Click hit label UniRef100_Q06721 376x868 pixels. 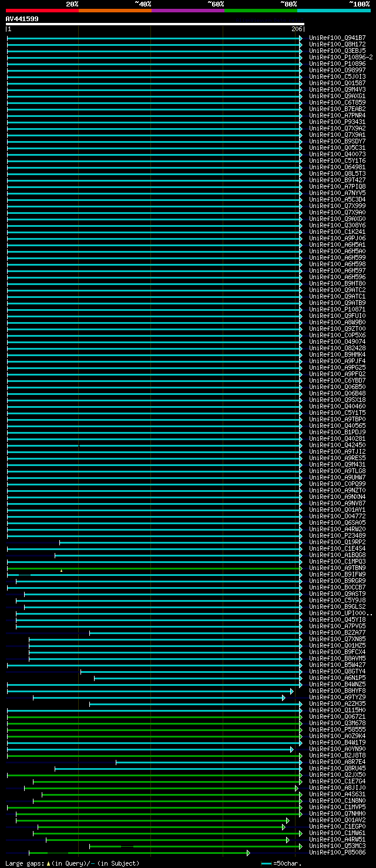(337, 716)
